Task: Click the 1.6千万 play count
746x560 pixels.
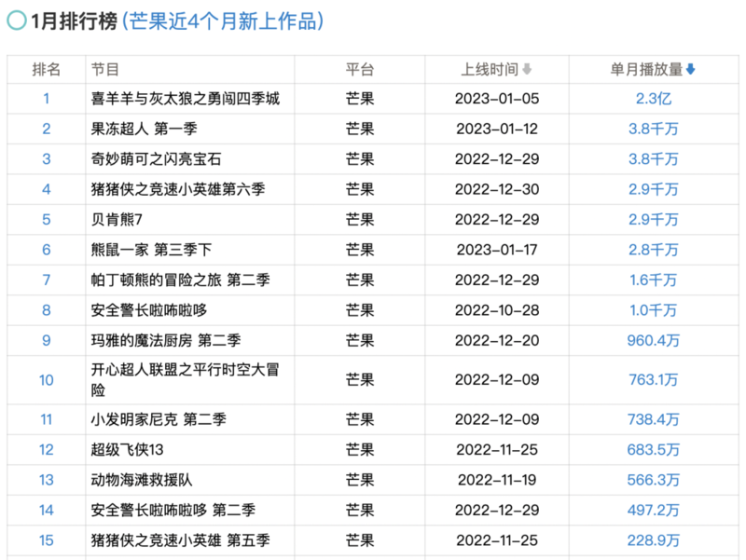Action: tap(654, 280)
